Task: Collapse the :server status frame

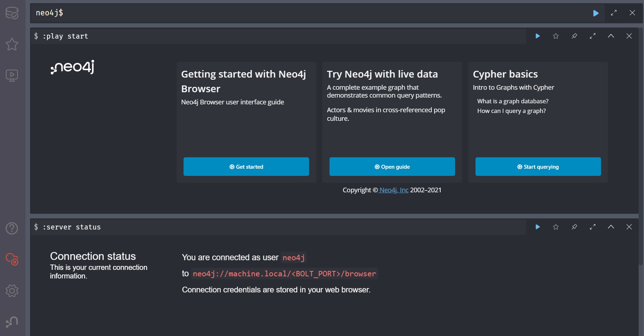Action: click(611, 227)
